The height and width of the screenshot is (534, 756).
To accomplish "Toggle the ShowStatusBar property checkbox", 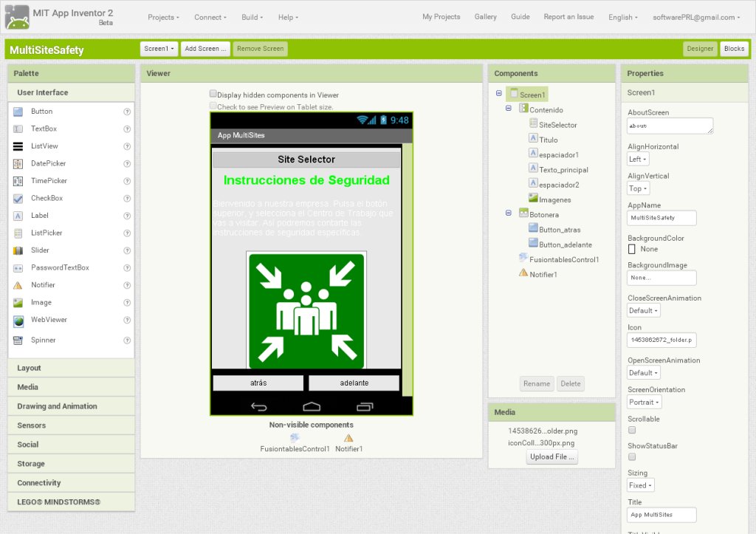I will (x=632, y=457).
